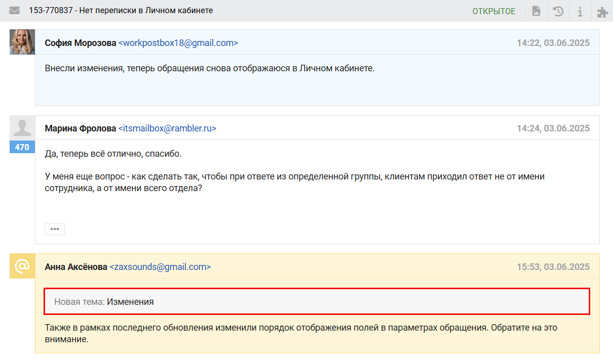Click the envelope icon beside the ticket title
This screenshot has width=613, height=364.
point(14,11)
